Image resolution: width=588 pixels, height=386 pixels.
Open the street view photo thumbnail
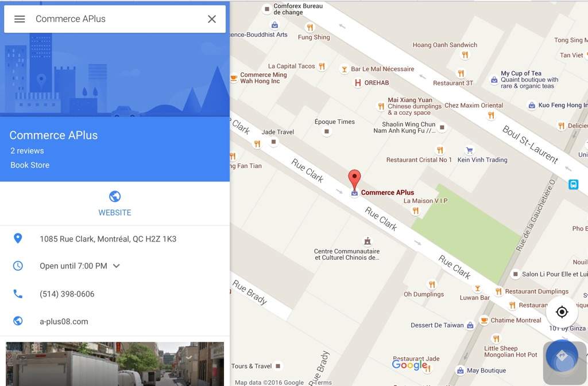click(115, 364)
